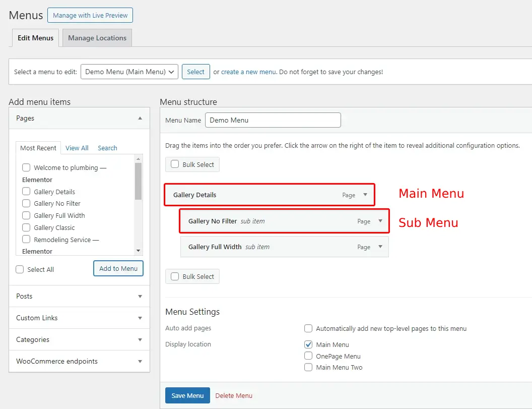The image size is (532, 409).
Task: Enable OnePage Menu display location
Action: pos(308,356)
